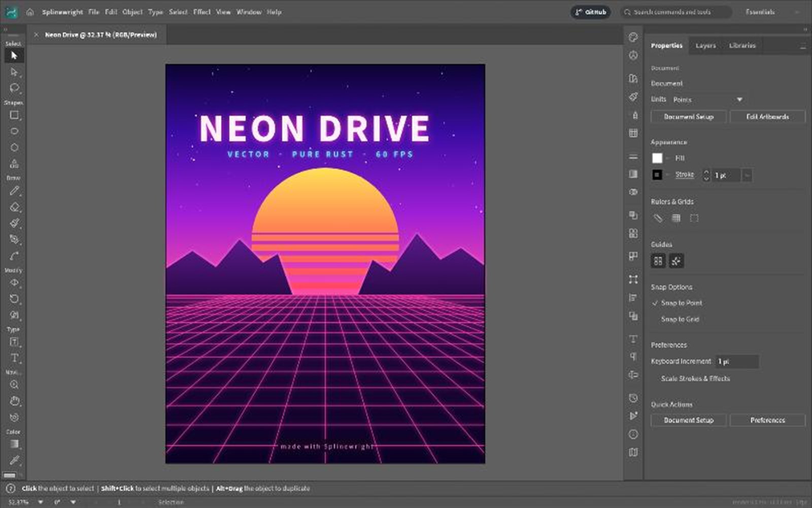Select the Selection arrow tool
The image size is (812, 508).
(x=14, y=55)
